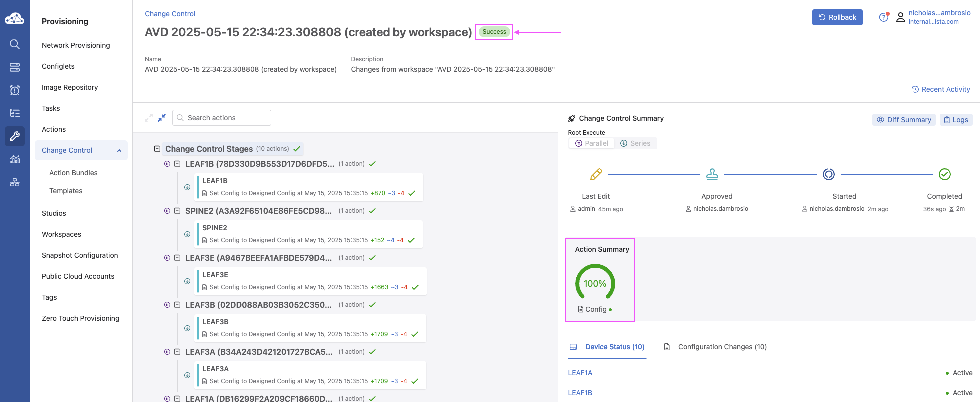
Task: Select the Provisioning wrench icon
Action: click(15, 136)
